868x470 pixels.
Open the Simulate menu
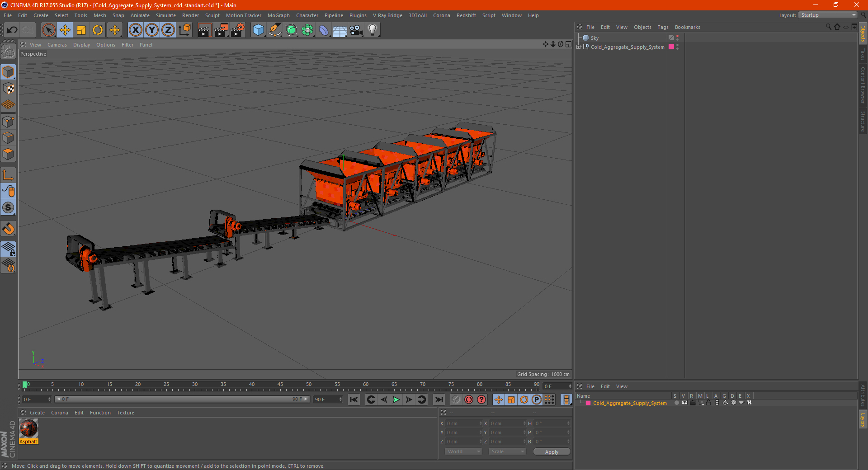coord(166,15)
